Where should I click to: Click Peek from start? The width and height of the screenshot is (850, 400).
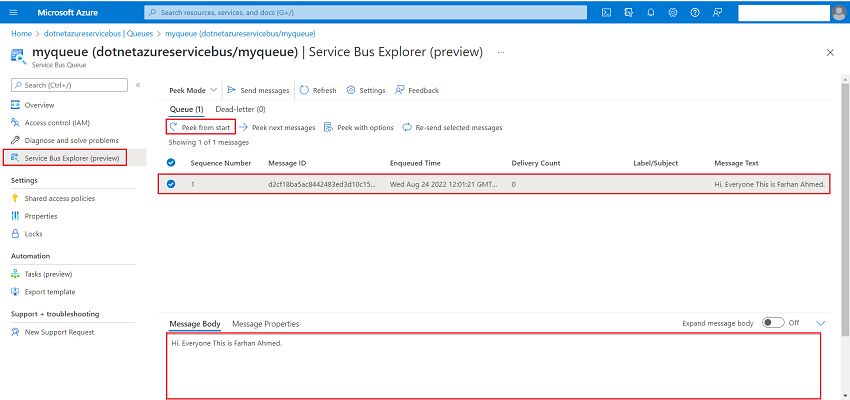[x=201, y=127]
